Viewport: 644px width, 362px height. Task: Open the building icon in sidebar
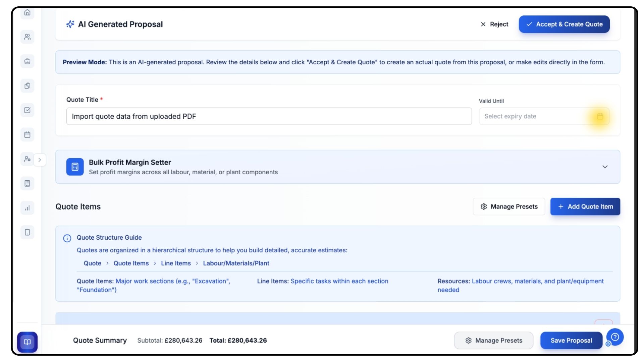27,183
